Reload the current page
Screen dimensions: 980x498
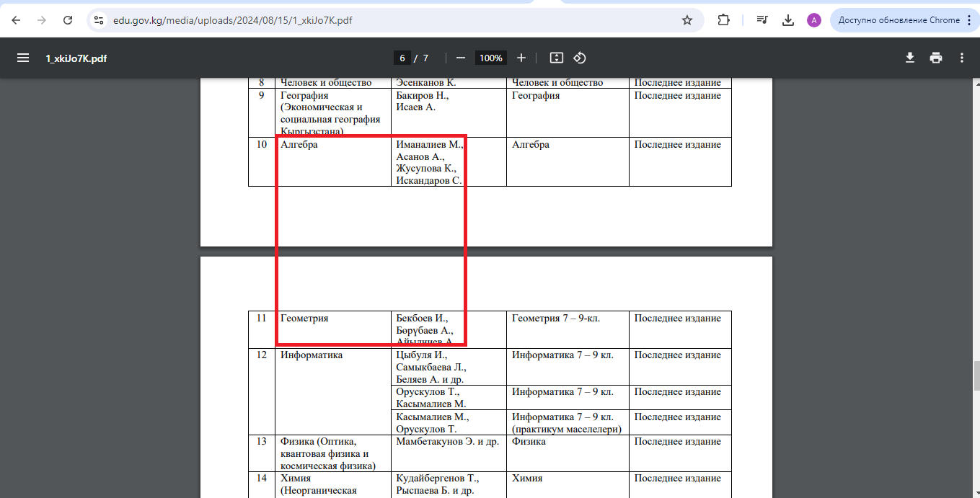coord(68,20)
